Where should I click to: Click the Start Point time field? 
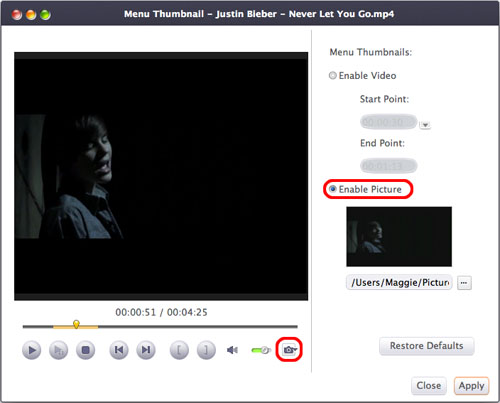click(x=389, y=122)
